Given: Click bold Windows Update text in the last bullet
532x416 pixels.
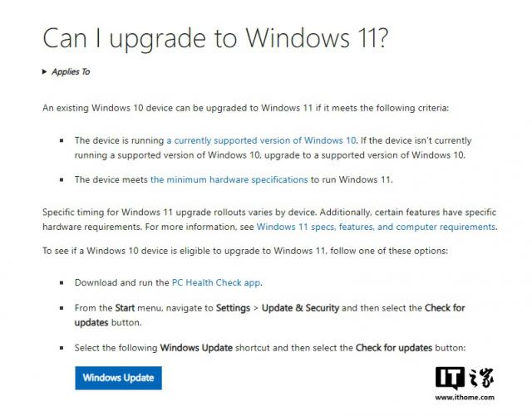Looking at the screenshot, I should point(196,348).
